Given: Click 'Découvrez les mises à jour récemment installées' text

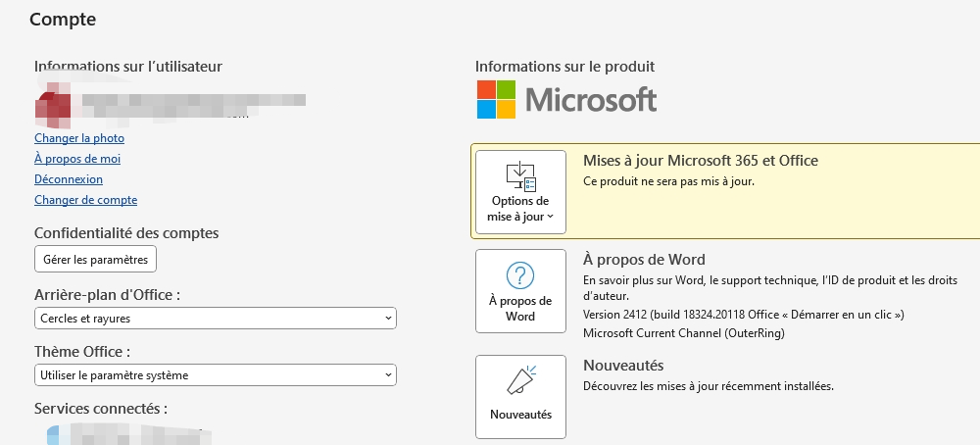Looking at the screenshot, I should pyautogui.click(x=709, y=386).
